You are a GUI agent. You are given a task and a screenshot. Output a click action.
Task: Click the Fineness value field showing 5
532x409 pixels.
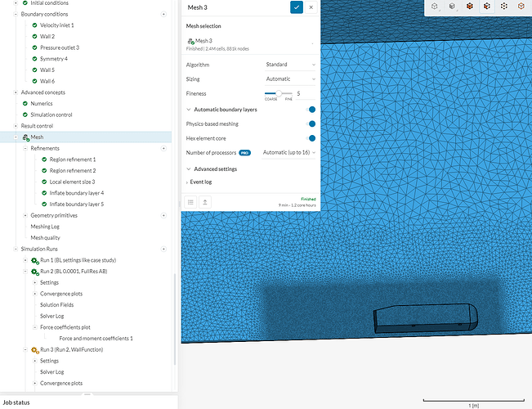306,93
